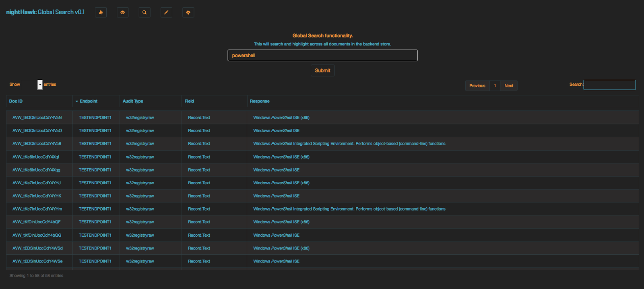Open doc AVW_tKe7inUocCdY4YHm

coord(37,209)
